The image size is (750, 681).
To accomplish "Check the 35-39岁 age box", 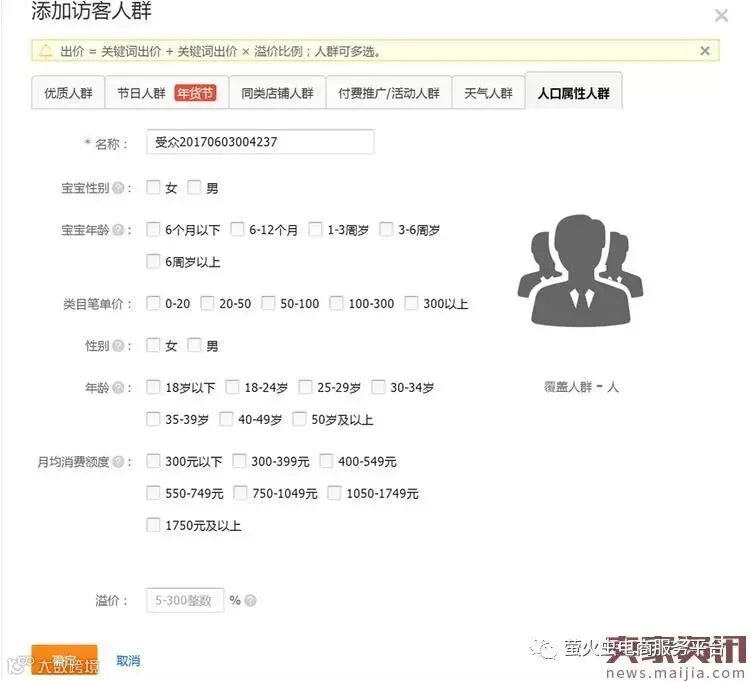I will click(x=153, y=419).
